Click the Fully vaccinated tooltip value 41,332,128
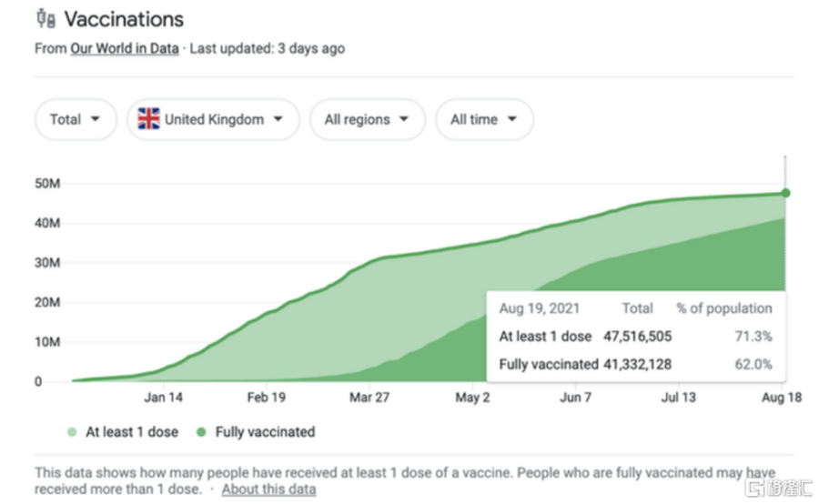This screenshot has height=504, width=819. (x=637, y=364)
